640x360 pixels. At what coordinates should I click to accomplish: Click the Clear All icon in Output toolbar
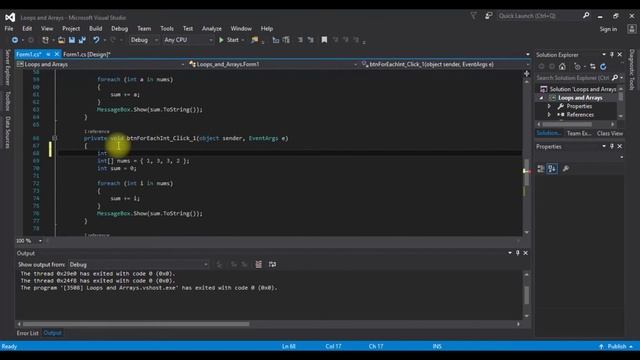click(x=258, y=264)
